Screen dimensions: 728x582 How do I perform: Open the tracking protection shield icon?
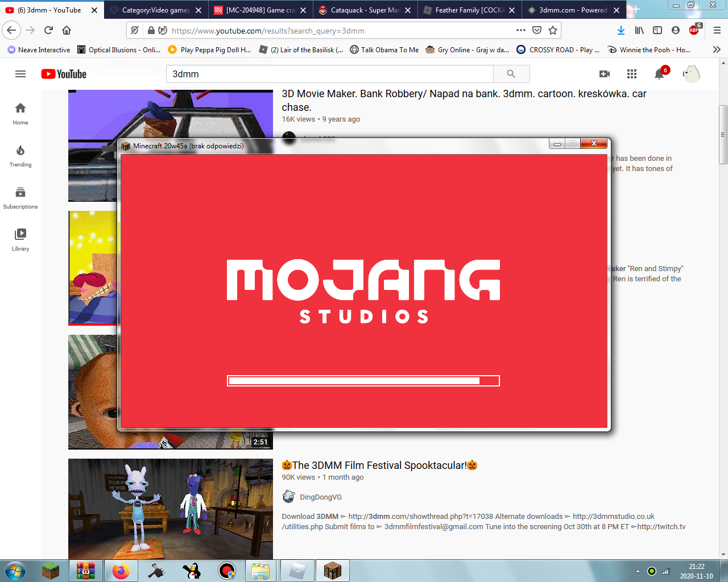pos(135,31)
